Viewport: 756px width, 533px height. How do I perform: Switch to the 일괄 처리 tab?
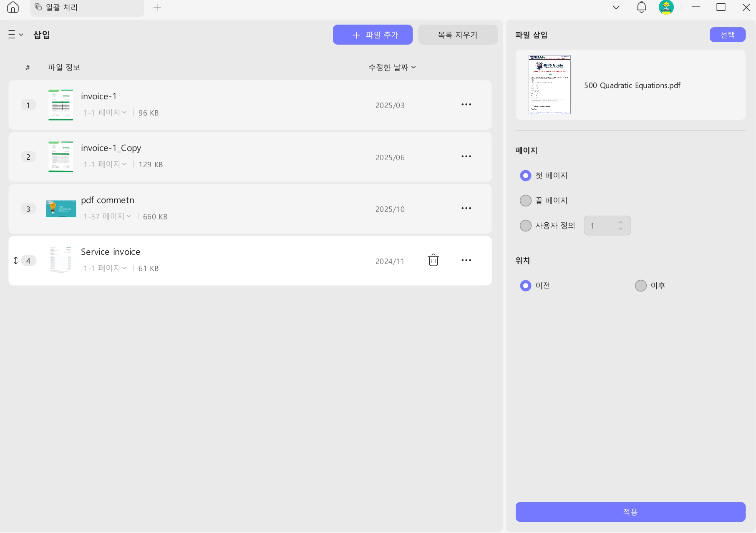click(87, 8)
